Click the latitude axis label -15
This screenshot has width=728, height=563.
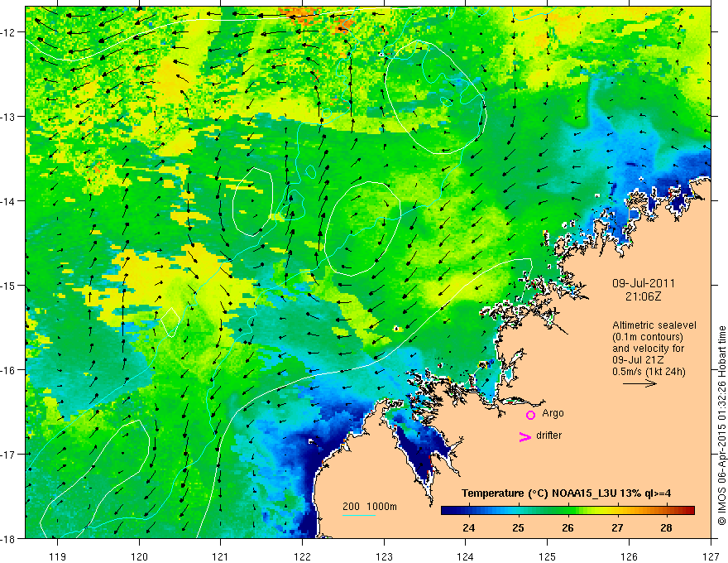[9, 285]
